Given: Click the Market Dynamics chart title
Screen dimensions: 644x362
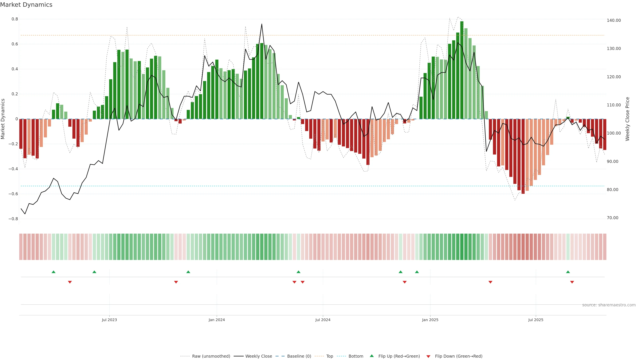Looking at the screenshot, I should 26,5.
